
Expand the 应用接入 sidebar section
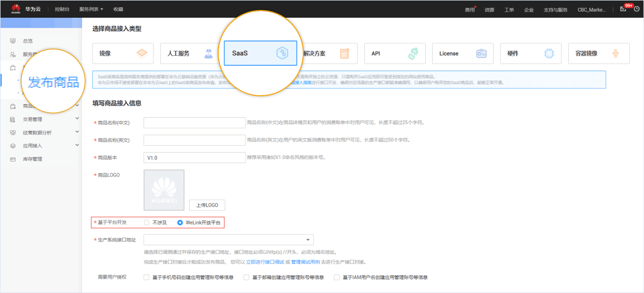pos(77,146)
